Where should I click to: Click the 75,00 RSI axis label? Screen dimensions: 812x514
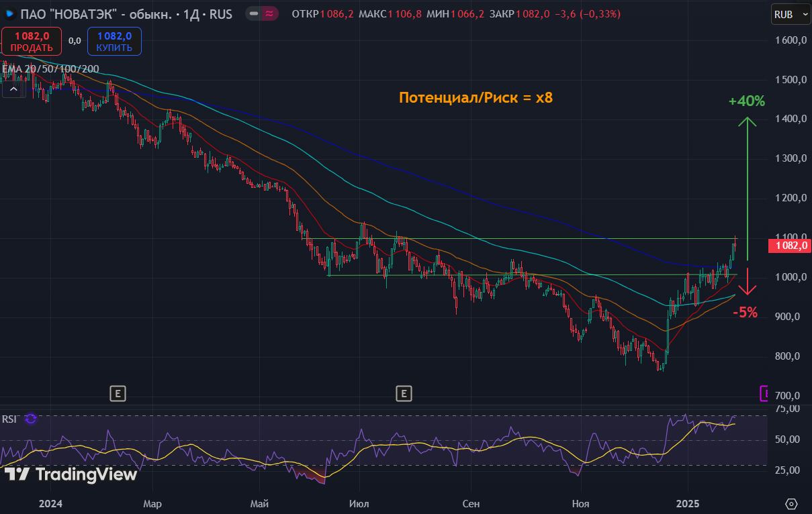pos(786,409)
